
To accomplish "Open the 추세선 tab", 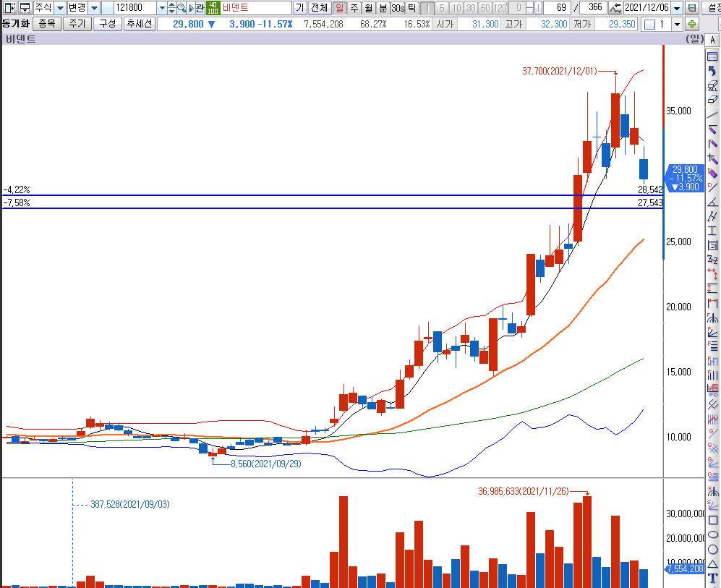I will (140, 23).
